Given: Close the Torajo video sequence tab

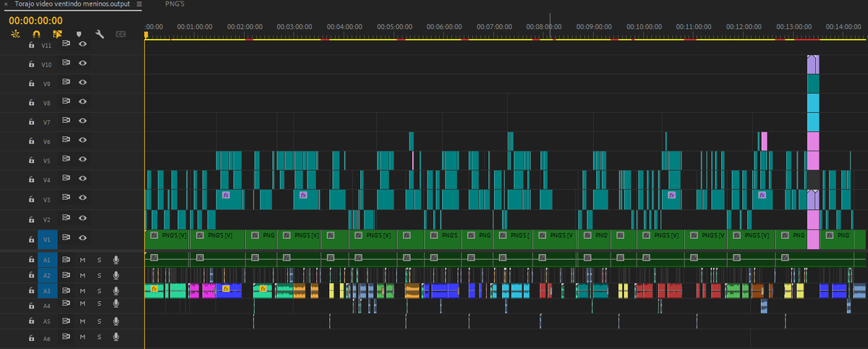Looking at the screenshot, I should (x=7, y=4).
